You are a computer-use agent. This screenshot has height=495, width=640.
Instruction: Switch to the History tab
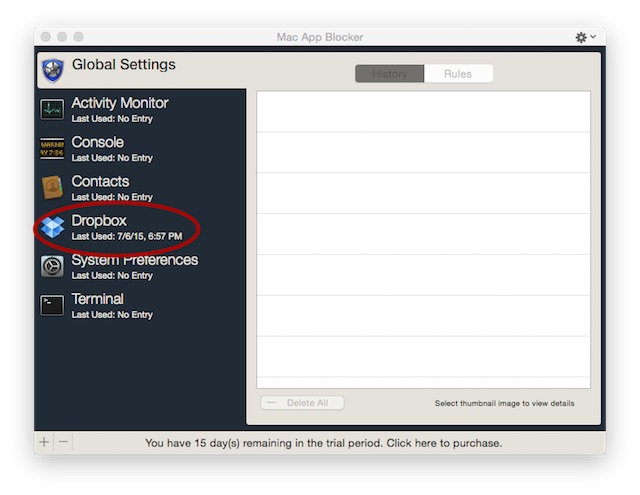click(389, 74)
